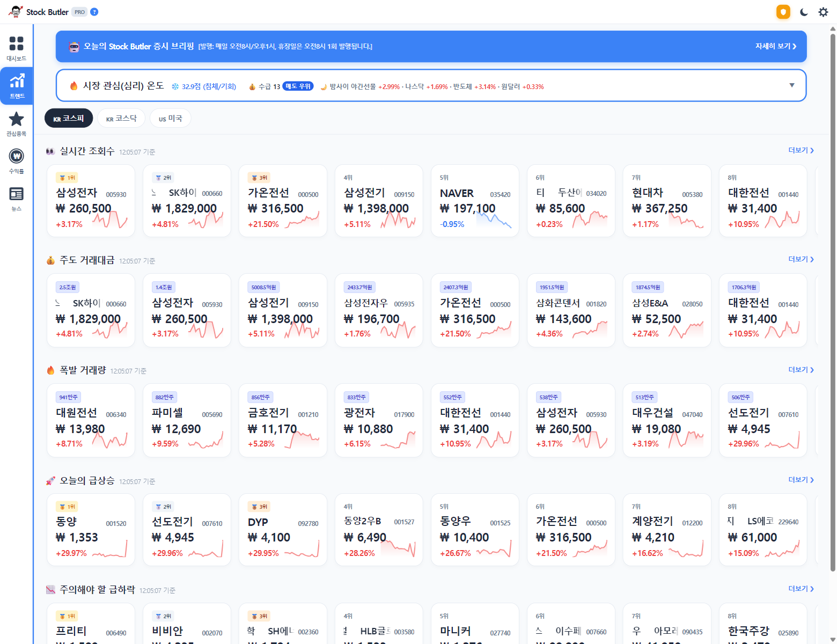Open settings via the gear icon
The image size is (837, 644).
click(x=823, y=12)
